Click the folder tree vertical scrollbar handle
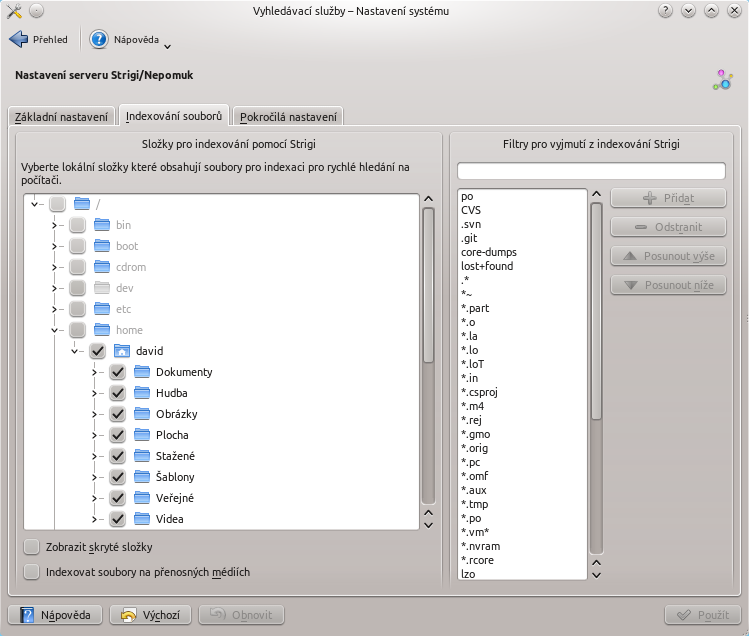Image resolution: width=749 pixels, height=636 pixels. pyautogui.click(x=428, y=285)
